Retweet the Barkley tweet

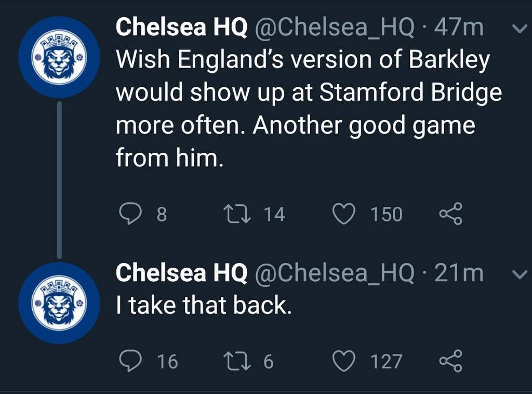click(238, 214)
